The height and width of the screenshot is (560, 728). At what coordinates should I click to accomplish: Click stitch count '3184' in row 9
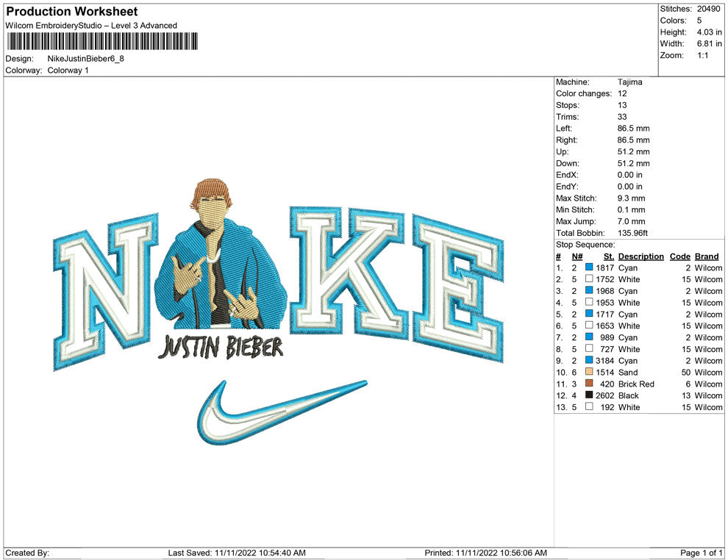pyautogui.click(x=605, y=361)
